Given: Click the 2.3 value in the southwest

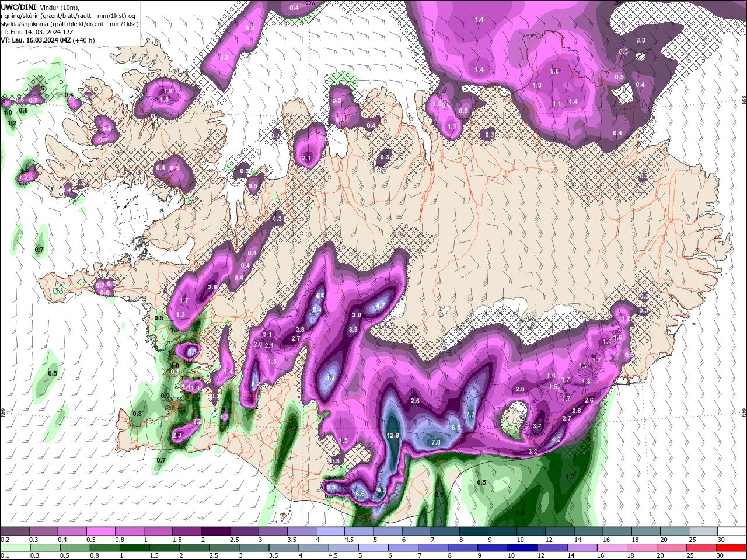Looking at the screenshot, I should [x=177, y=435].
